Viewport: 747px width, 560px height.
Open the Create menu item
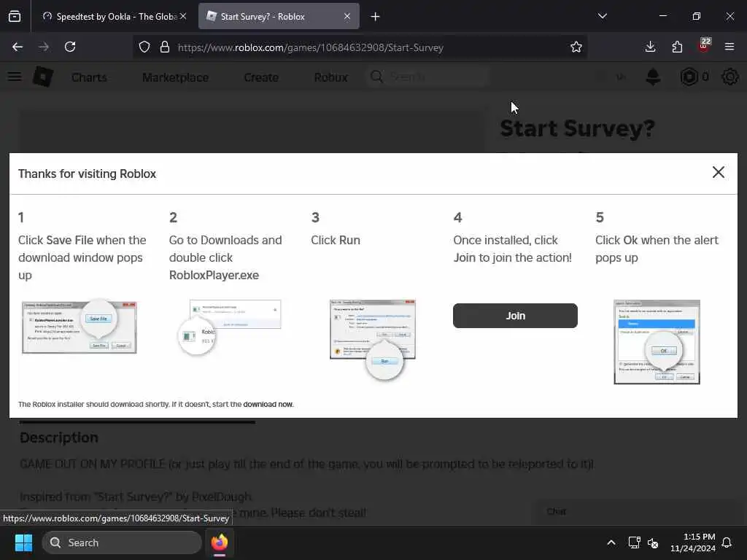(x=261, y=77)
